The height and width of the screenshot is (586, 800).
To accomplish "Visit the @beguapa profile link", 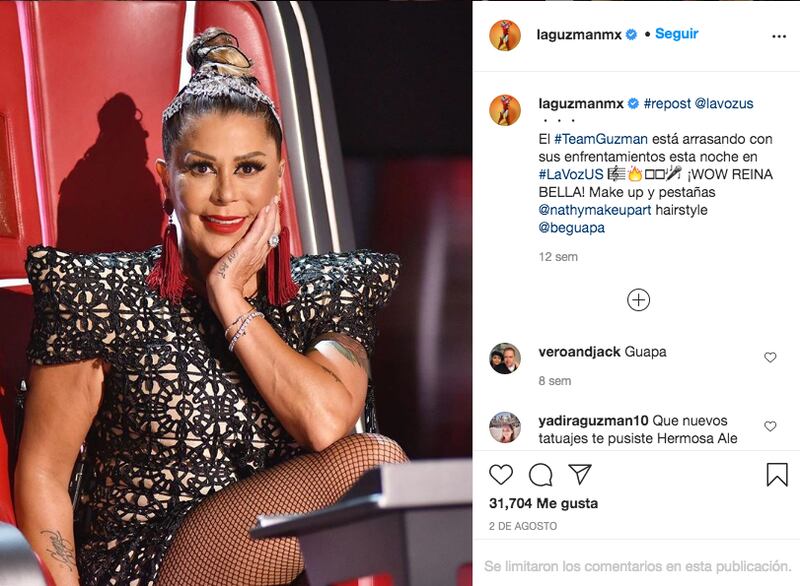I will point(572,227).
